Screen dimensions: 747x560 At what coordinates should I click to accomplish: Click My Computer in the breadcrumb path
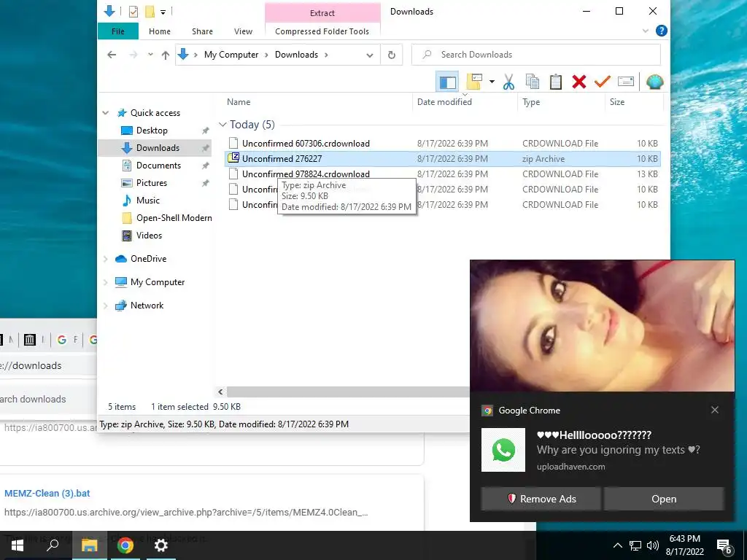(231, 55)
